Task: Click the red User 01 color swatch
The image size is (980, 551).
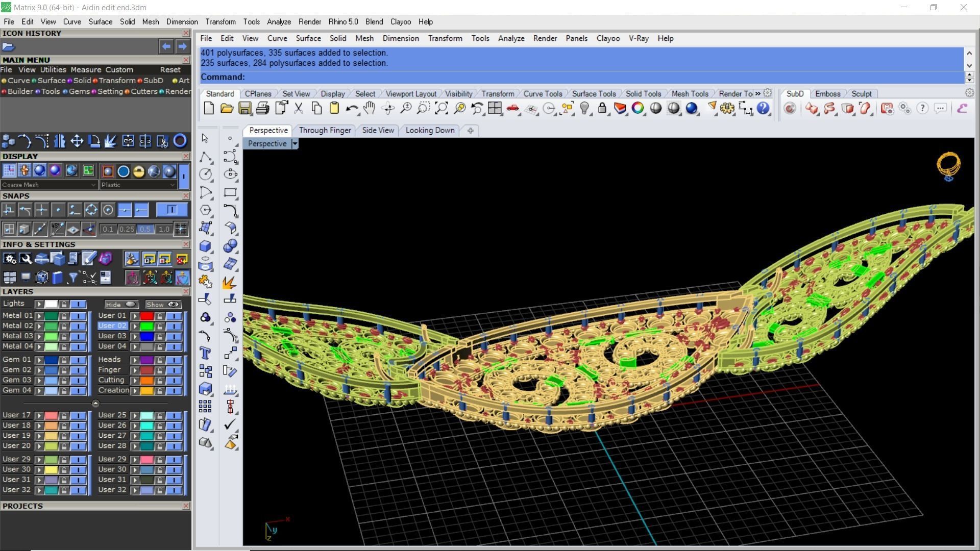Action: (147, 316)
